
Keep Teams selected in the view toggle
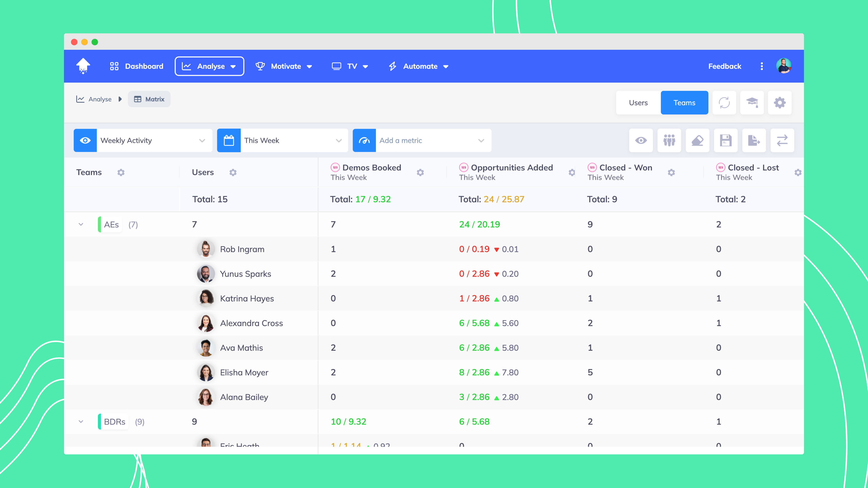point(684,102)
